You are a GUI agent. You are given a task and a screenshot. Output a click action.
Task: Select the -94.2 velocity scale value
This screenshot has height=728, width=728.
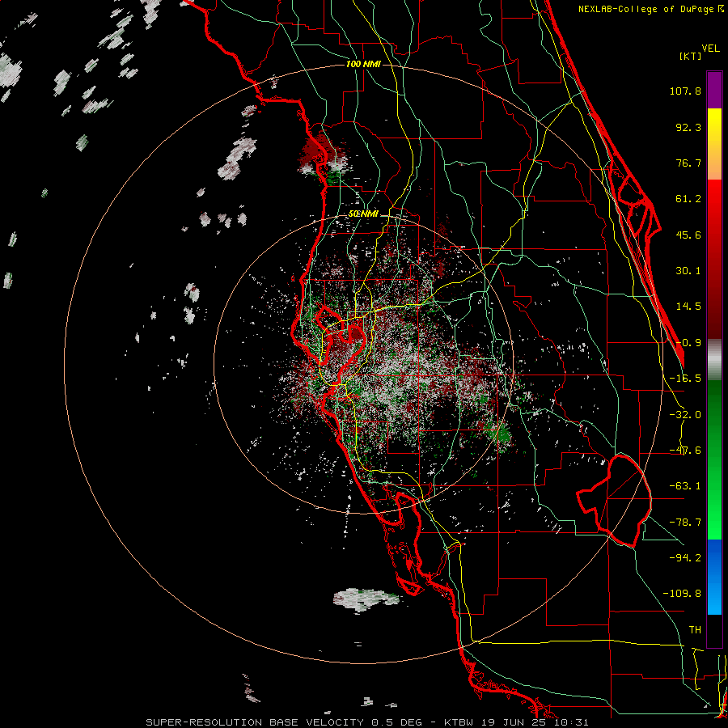pyautogui.click(x=685, y=557)
